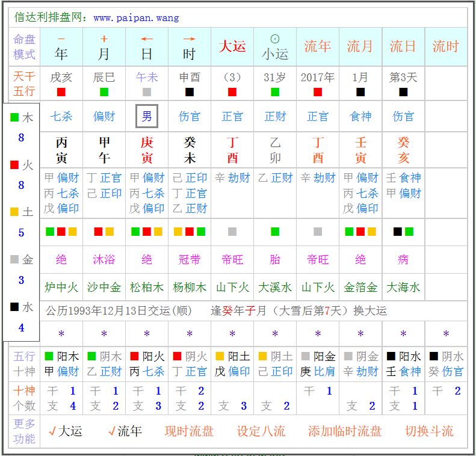Click the left arrow above 日 column
Image resolution: width=476 pixels, height=456 pixels.
click(x=147, y=39)
